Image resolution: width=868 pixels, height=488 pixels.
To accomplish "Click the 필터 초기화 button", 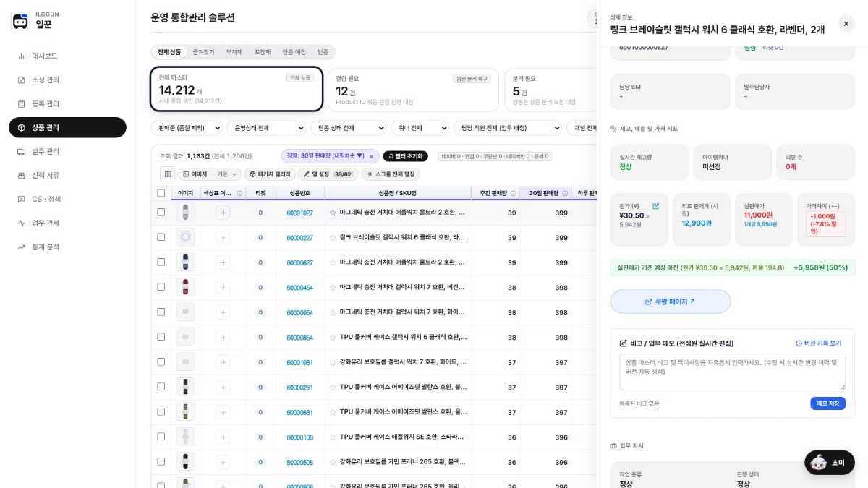I will click(405, 156).
